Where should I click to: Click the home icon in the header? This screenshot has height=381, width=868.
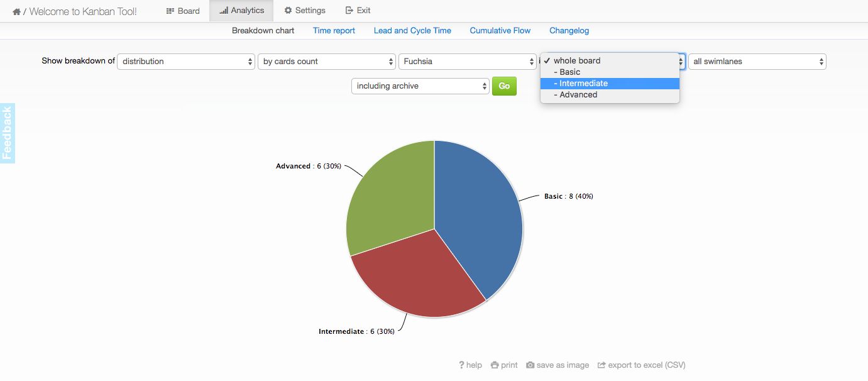pos(16,11)
